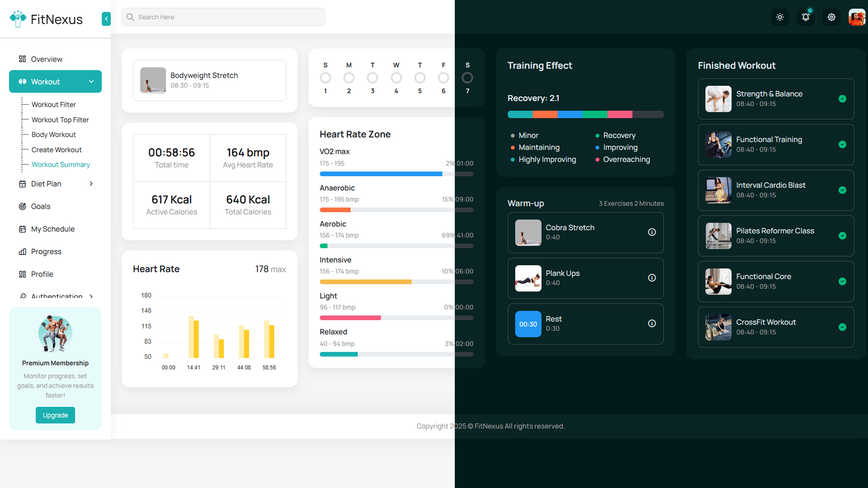Click the green checkmark on CrossFit Workout
This screenshot has height=488, width=868.
coord(843,327)
